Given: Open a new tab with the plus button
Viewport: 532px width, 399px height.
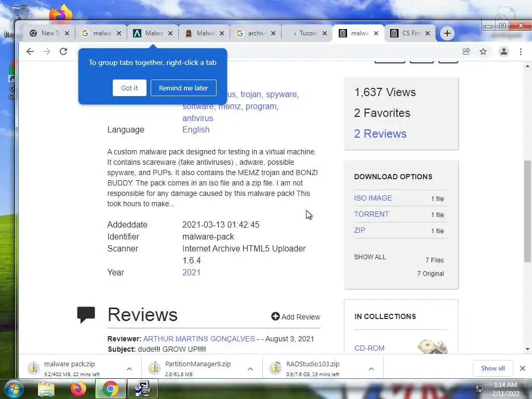Looking at the screenshot, I should click(x=447, y=33).
